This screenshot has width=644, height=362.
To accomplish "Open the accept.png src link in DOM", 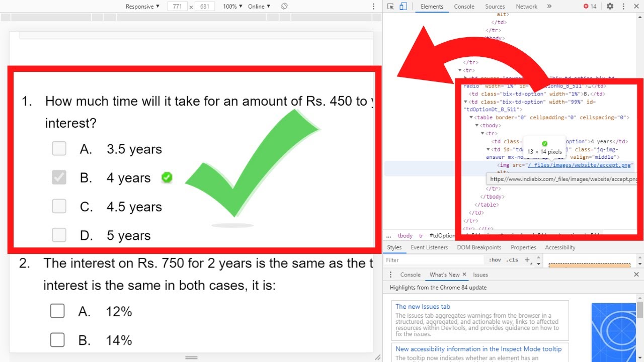I will [x=580, y=165].
